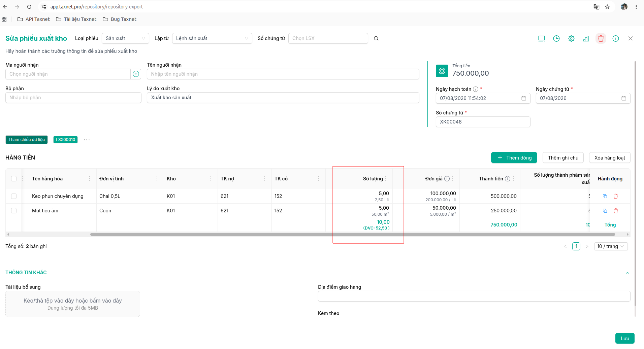Click the red trash delete icon in top toolbar
The image size is (644, 349).
click(601, 38)
